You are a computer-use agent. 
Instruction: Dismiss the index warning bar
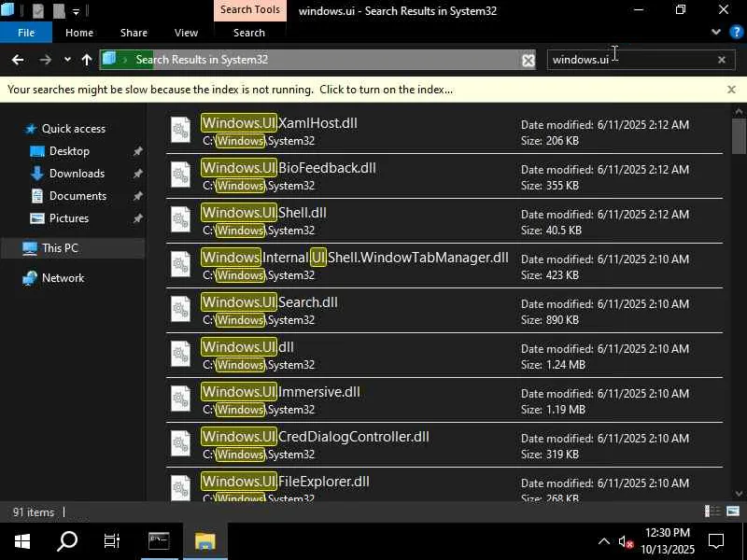coord(731,90)
